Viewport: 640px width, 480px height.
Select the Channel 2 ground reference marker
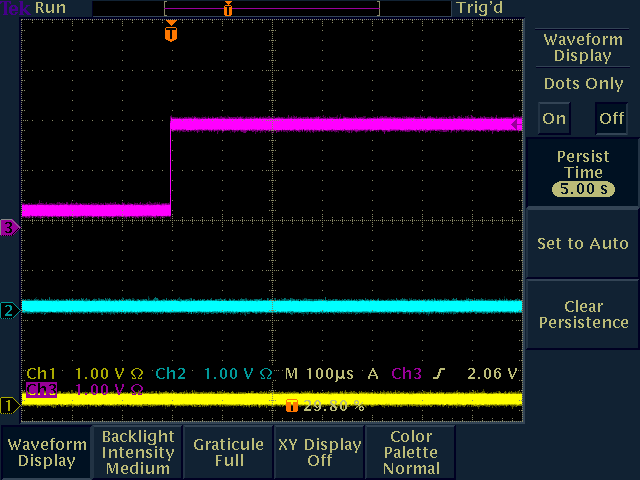pyautogui.click(x=9, y=310)
